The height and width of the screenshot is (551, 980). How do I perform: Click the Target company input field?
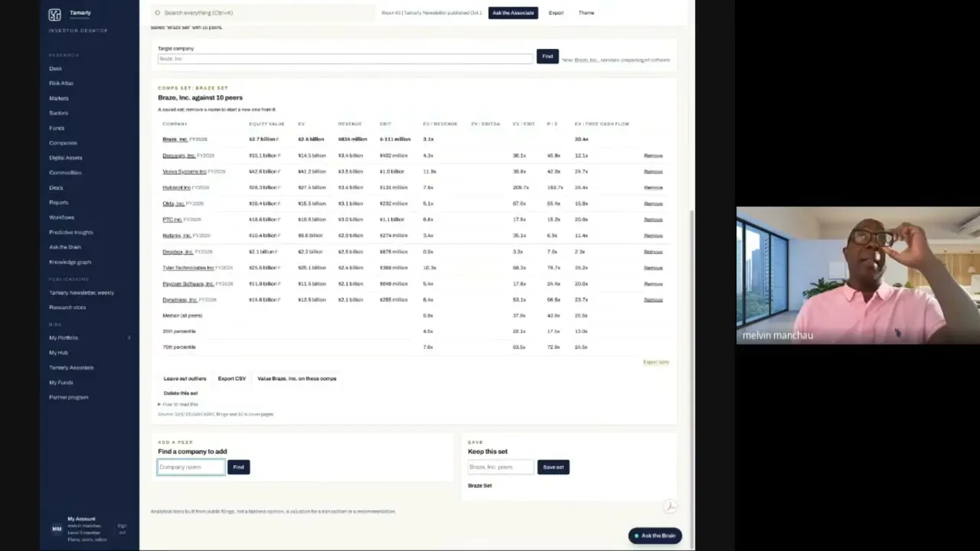click(345, 59)
